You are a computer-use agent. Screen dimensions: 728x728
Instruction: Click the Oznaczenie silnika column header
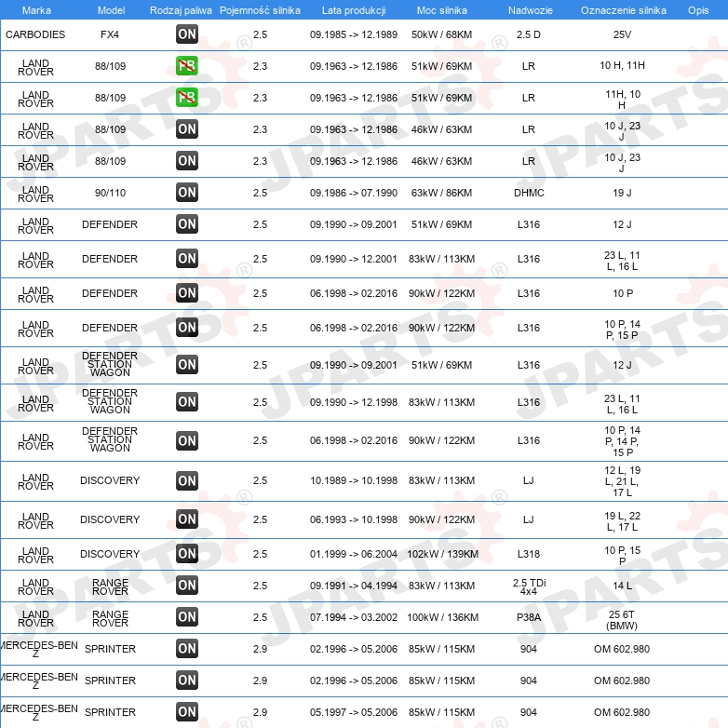(x=623, y=10)
